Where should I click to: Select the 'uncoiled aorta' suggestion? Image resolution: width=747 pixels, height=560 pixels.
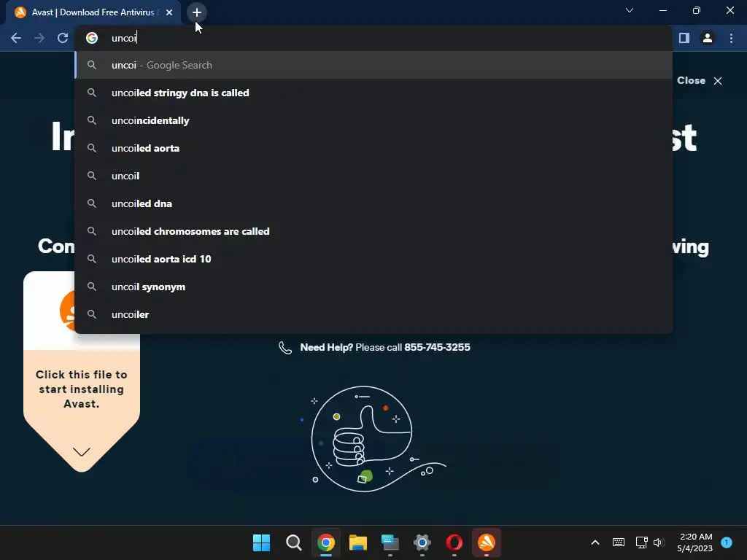[374, 148]
